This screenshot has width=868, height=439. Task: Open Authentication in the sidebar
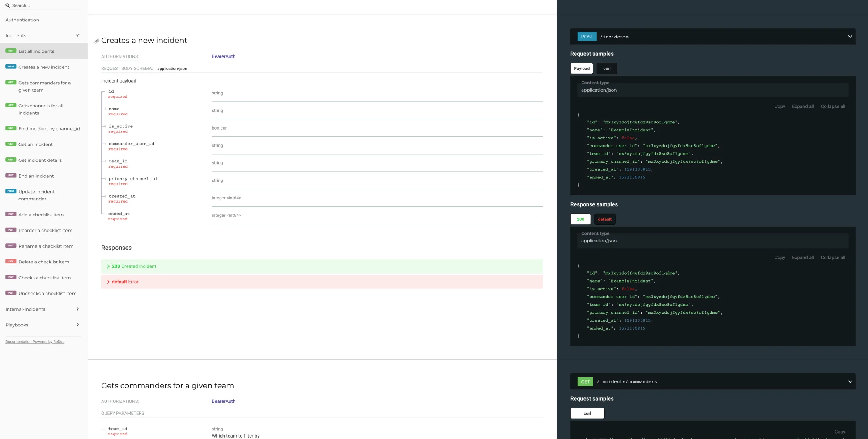(43, 20)
